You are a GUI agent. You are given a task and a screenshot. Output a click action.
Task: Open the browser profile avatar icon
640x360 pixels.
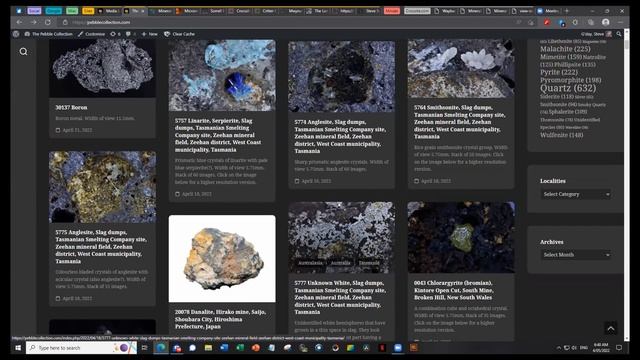(606, 22)
